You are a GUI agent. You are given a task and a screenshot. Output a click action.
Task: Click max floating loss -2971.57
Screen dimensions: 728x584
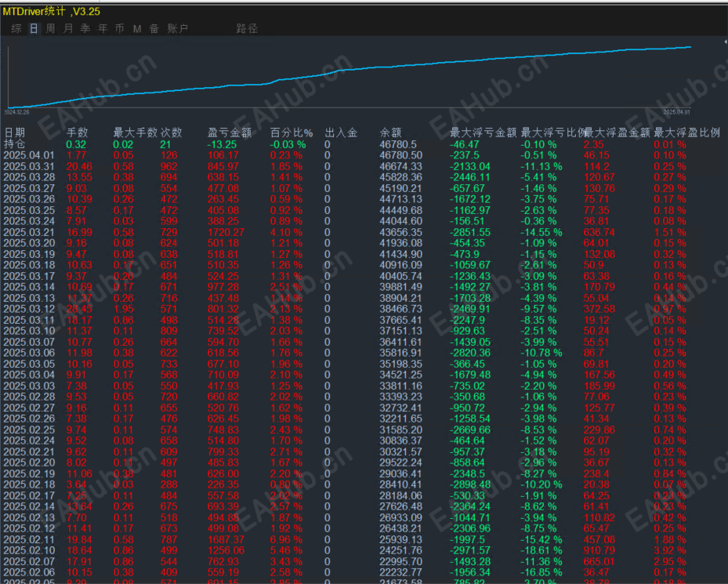(470, 550)
